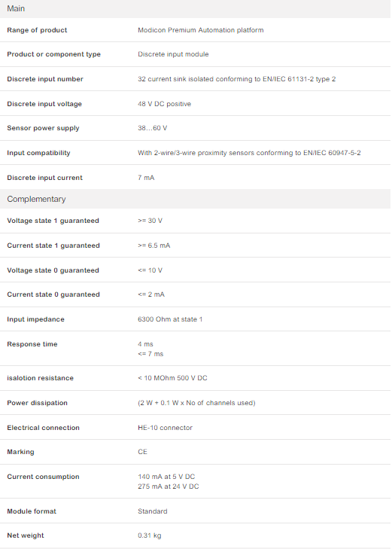Click Voltage state 1 guaranteed label
Viewport: 392px width, 549px height.
53,221
